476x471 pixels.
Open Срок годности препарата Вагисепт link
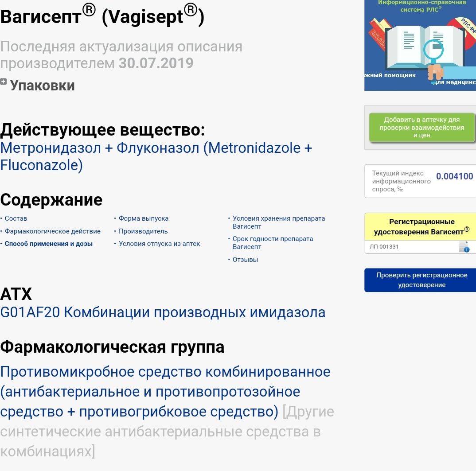273,243
